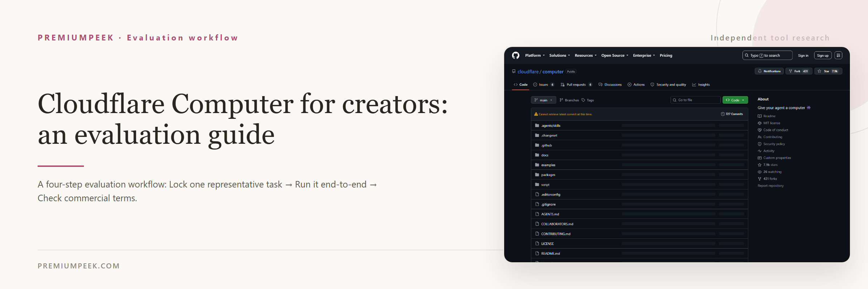Click the file icon for .editorconfig
The width and height of the screenshot is (868, 289).
pyautogui.click(x=537, y=194)
